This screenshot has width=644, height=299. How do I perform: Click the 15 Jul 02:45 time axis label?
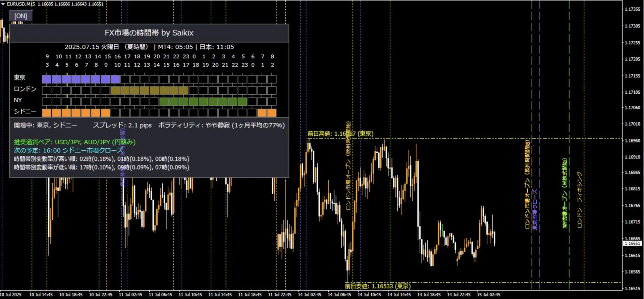click(488, 295)
